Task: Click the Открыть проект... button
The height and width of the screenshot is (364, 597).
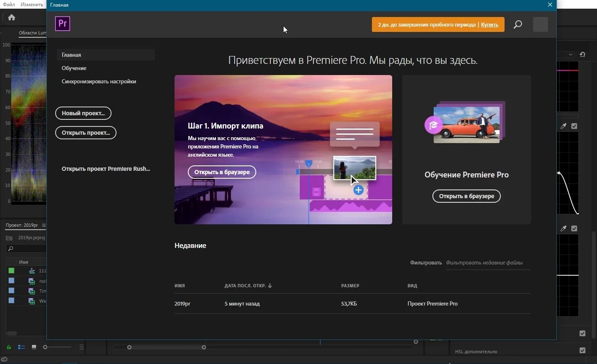Action: 86,133
